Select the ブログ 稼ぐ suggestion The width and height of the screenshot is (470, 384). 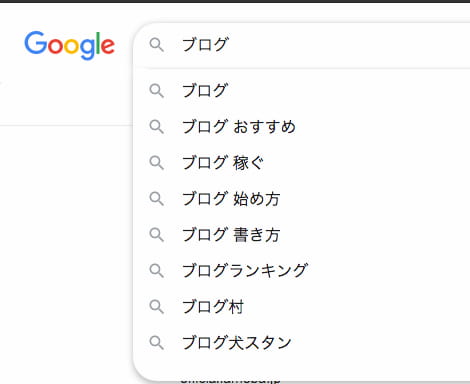click(302, 163)
